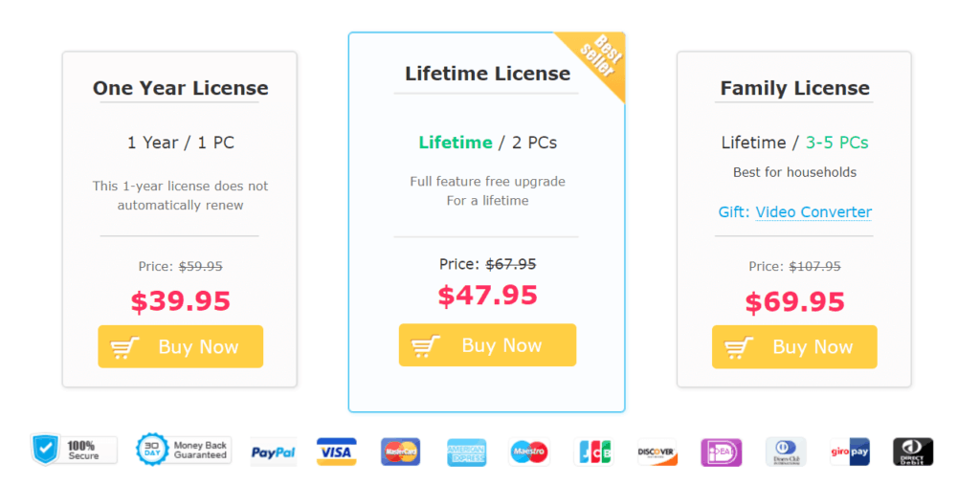This screenshot has width=980, height=485.
Task: Buy the One Year License
Action: 181,347
